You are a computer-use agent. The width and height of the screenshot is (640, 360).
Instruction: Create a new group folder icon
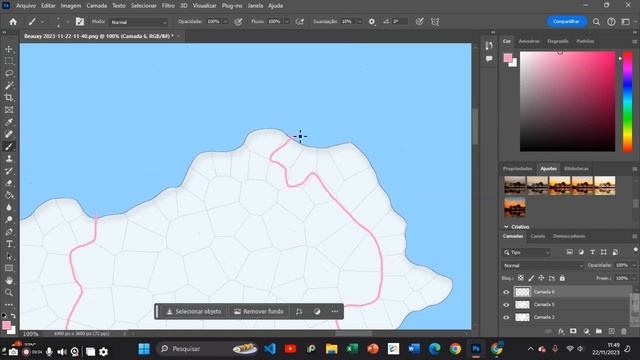point(598,331)
